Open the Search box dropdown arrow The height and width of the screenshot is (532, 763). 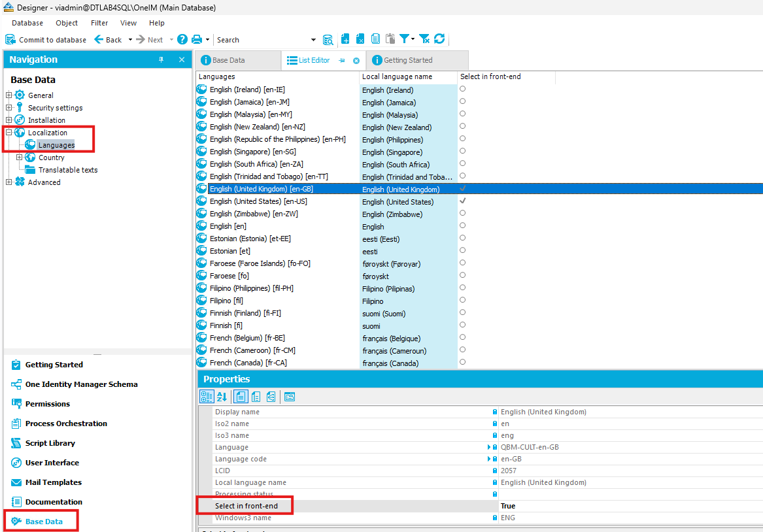[x=313, y=40]
